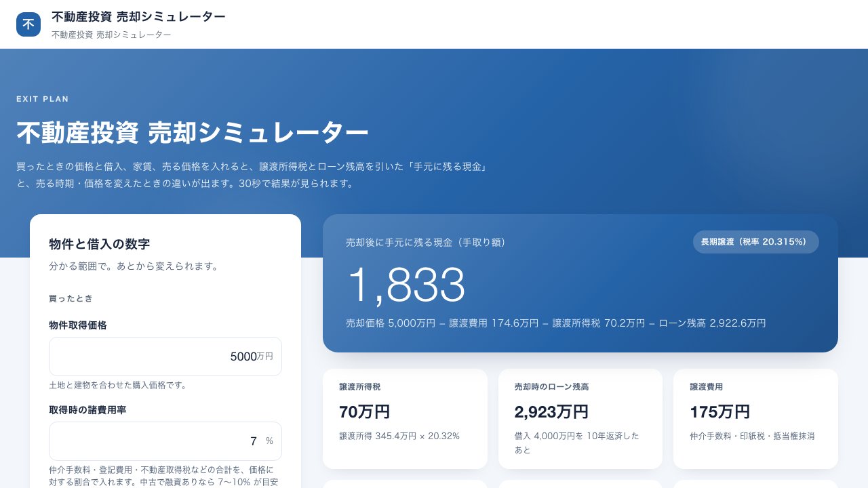
Task: Click the hero description starting 買ったときの価格と借入
Action: (252, 175)
